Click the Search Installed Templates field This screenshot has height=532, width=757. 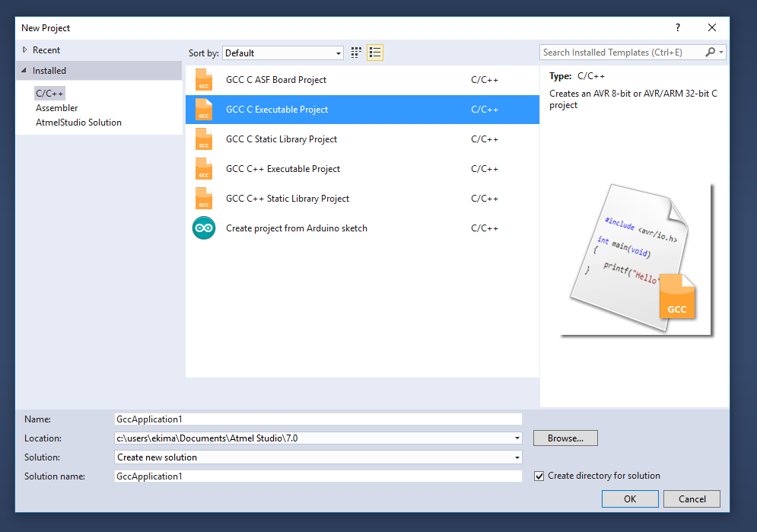pyautogui.click(x=622, y=53)
